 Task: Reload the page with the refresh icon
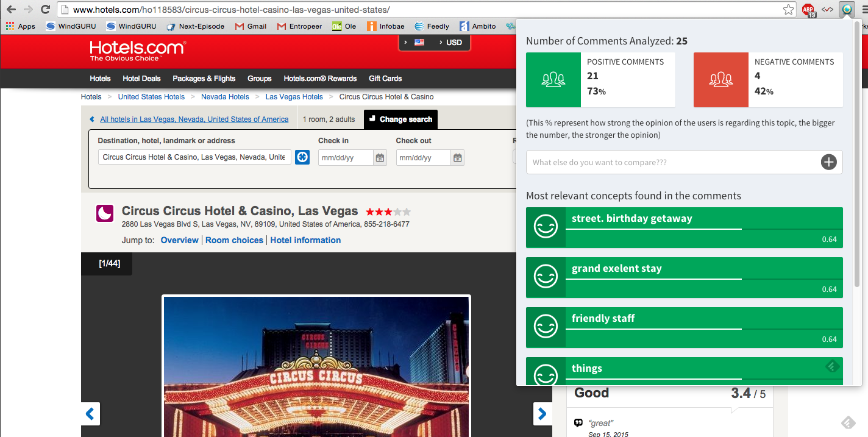point(45,9)
